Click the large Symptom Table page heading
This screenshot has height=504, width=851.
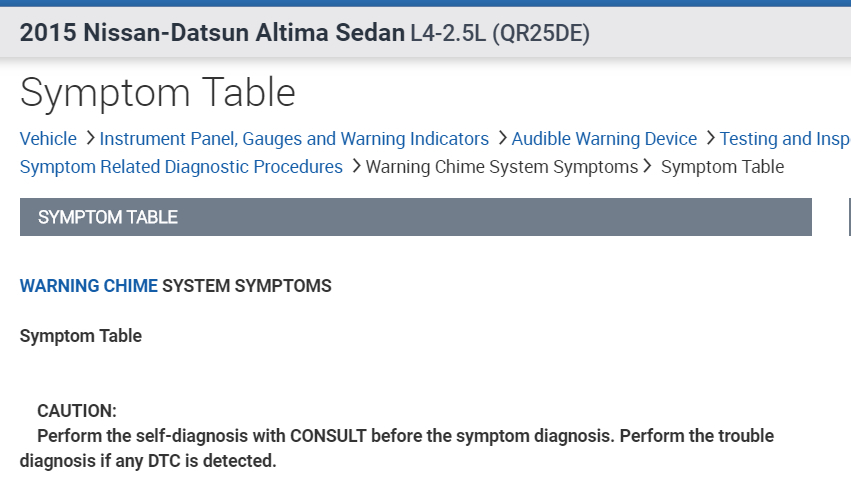158,92
